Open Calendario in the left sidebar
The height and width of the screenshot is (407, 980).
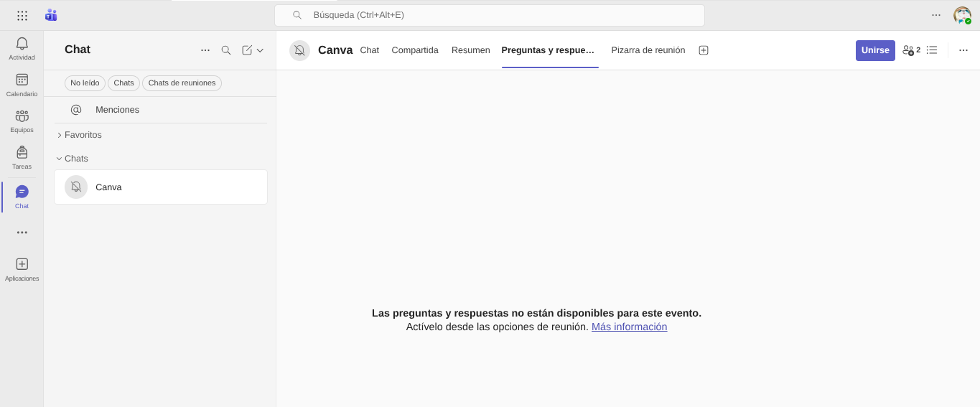pos(22,85)
